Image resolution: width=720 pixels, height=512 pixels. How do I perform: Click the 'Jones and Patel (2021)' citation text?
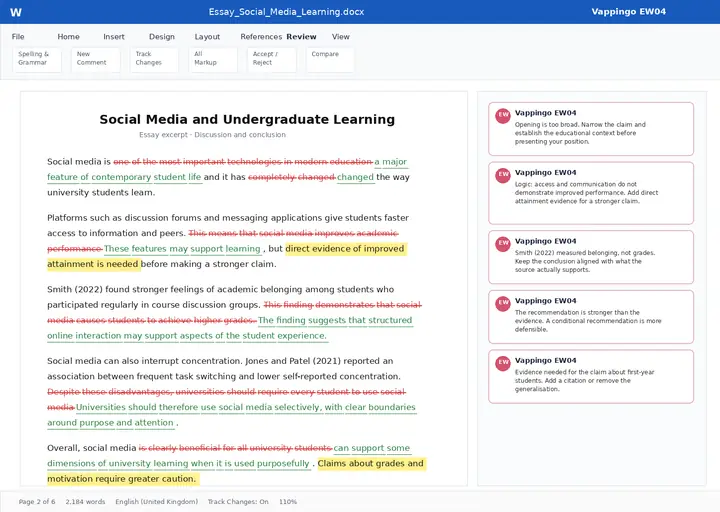click(293, 361)
